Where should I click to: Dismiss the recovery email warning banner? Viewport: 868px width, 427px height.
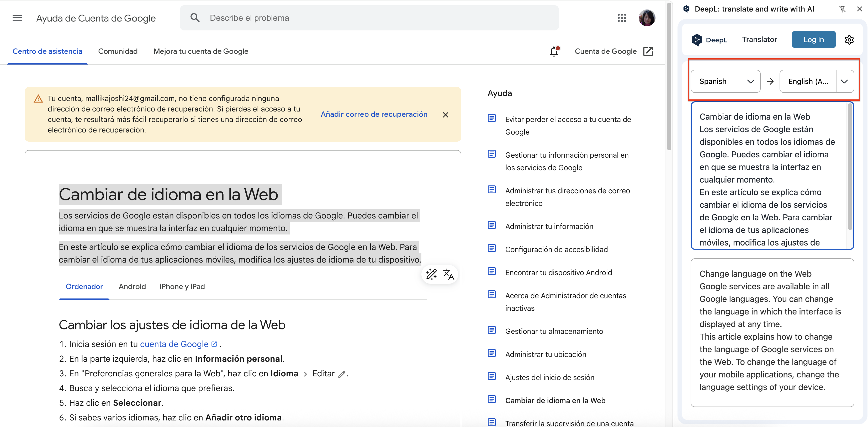[x=446, y=115]
